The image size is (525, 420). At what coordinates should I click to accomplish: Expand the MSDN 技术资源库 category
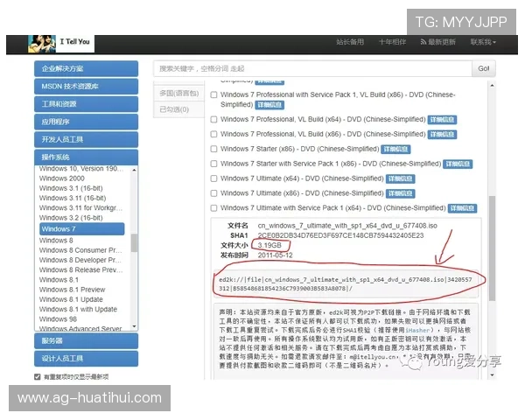coord(86,87)
